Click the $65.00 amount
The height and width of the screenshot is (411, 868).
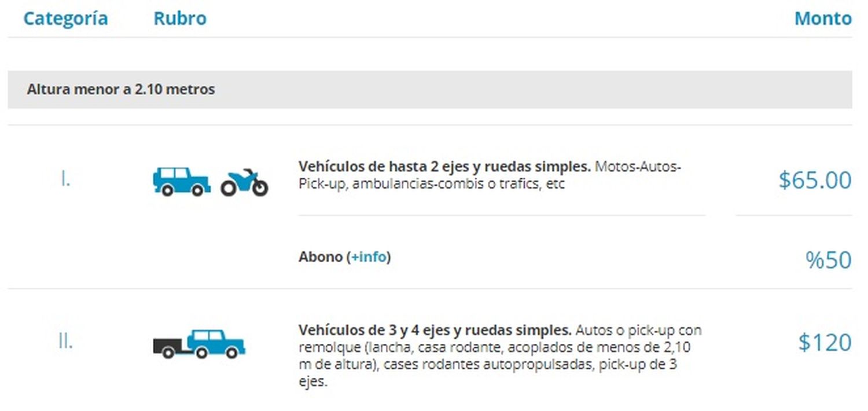click(815, 180)
